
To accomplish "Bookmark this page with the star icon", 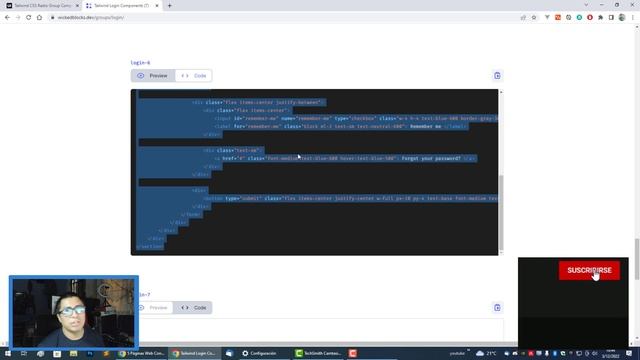I will pyautogui.click(x=534, y=18).
